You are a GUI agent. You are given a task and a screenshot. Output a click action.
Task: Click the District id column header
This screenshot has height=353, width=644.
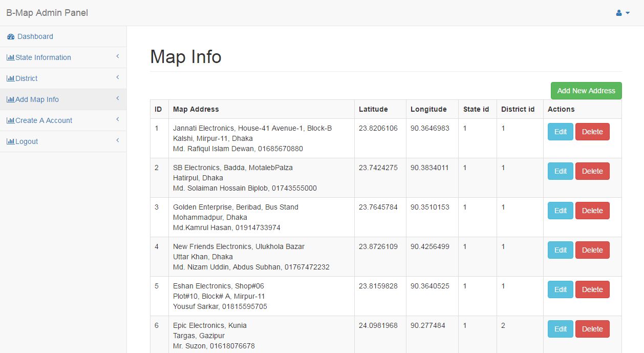(x=518, y=109)
